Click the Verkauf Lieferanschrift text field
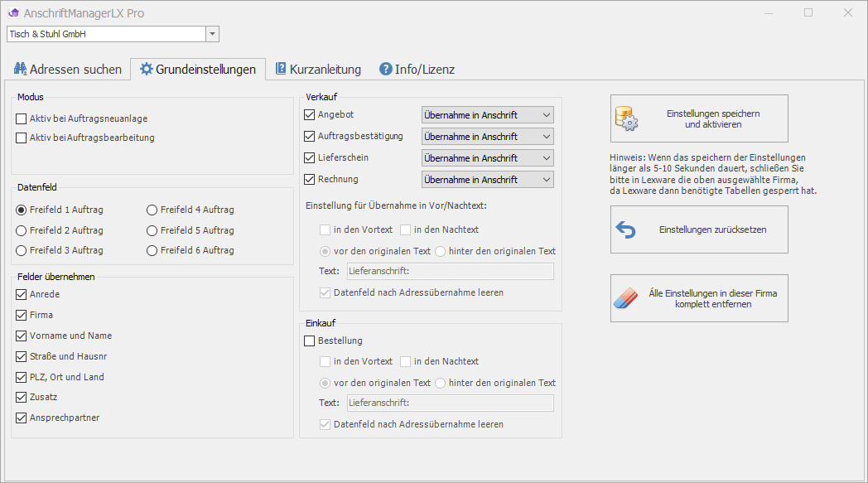 (449, 271)
